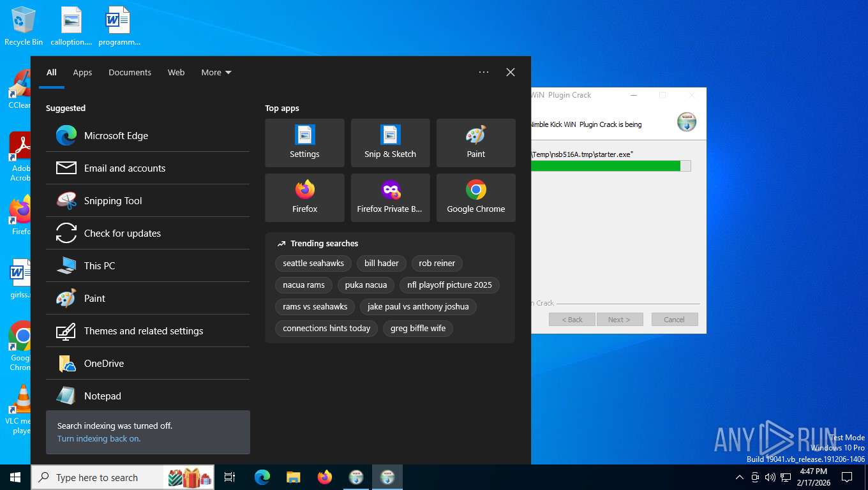Select the All search tab
The height and width of the screenshot is (490, 868).
(52, 72)
